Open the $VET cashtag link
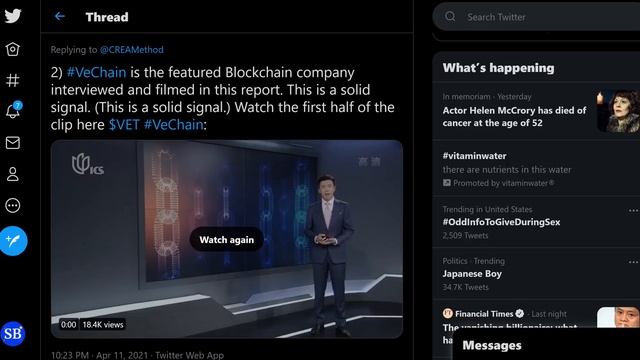The width and height of the screenshot is (640, 360). click(124, 124)
